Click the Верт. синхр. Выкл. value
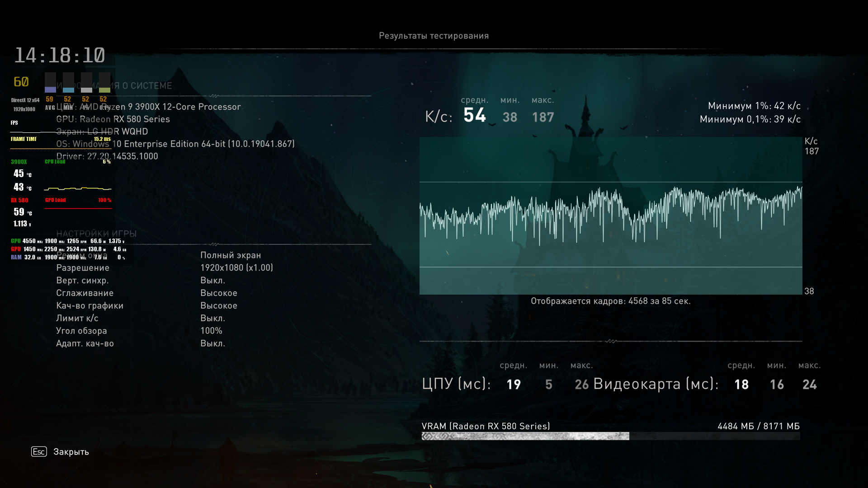868x488 pixels. click(212, 281)
